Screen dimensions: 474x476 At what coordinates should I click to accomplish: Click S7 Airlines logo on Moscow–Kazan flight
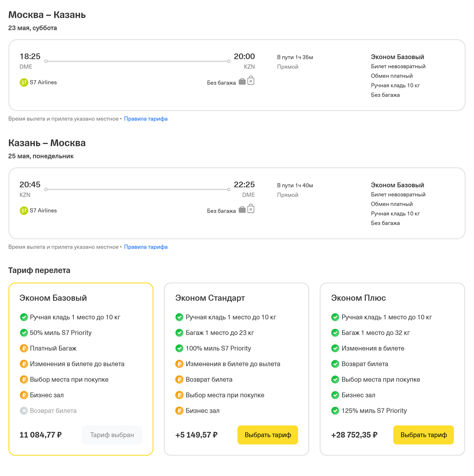24,83
